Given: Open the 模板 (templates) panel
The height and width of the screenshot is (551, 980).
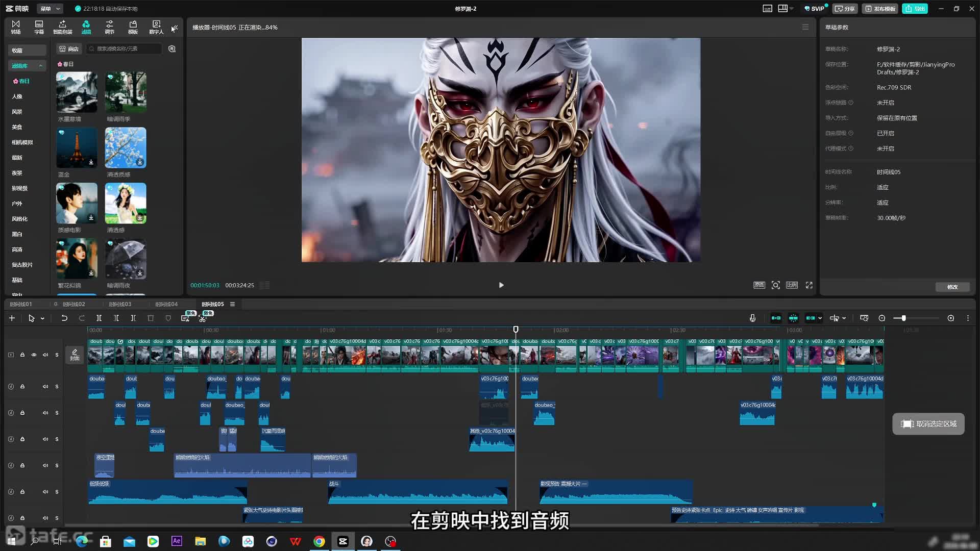Looking at the screenshot, I should (133, 27).
